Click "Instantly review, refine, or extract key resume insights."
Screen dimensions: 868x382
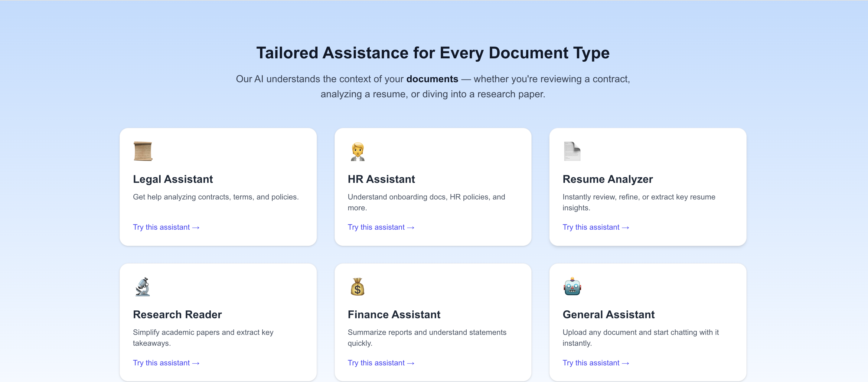(x=639, y=202)
